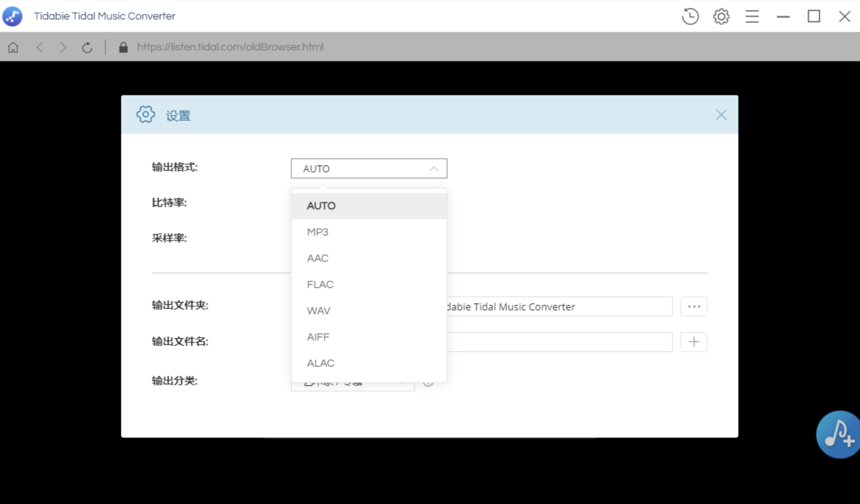This screenshot has height=504, width=860.
Task: Select AUTO in the format list
Action: click(369, 206)
